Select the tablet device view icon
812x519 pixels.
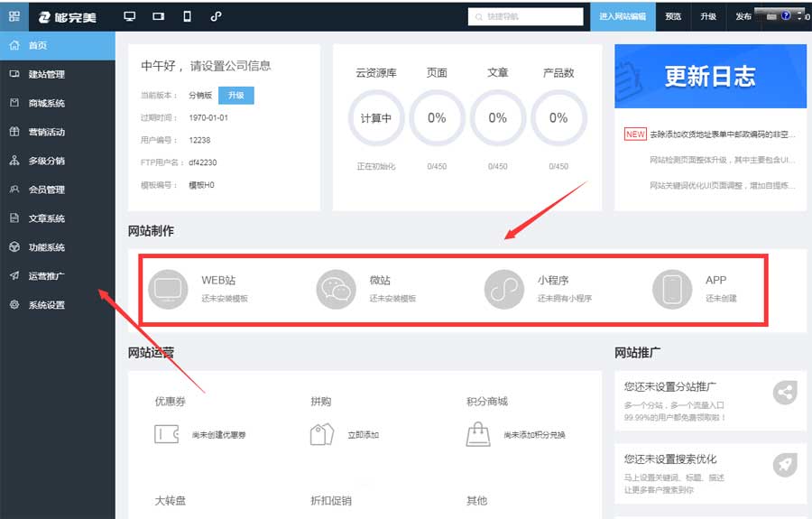point(158,16)
